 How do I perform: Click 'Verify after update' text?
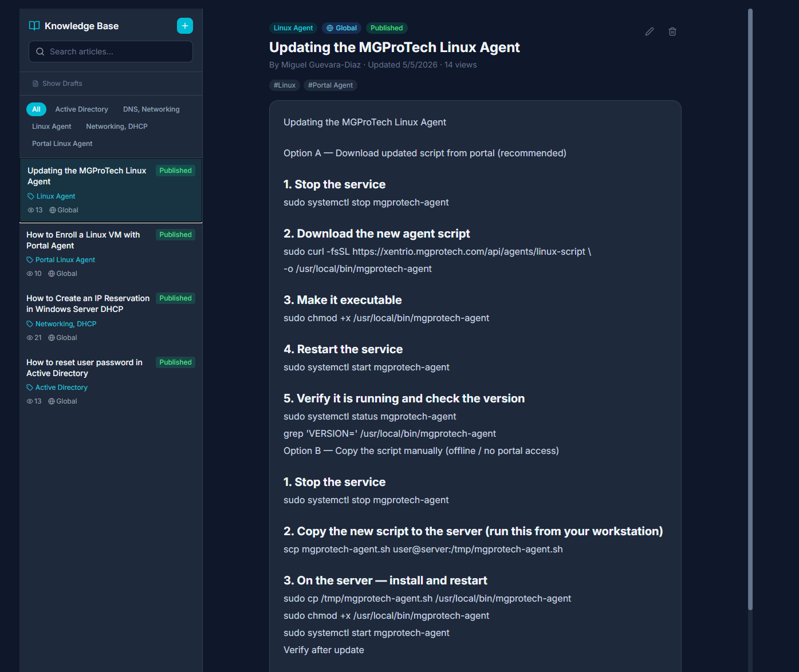pyautogui.click(x=324, y=650)
